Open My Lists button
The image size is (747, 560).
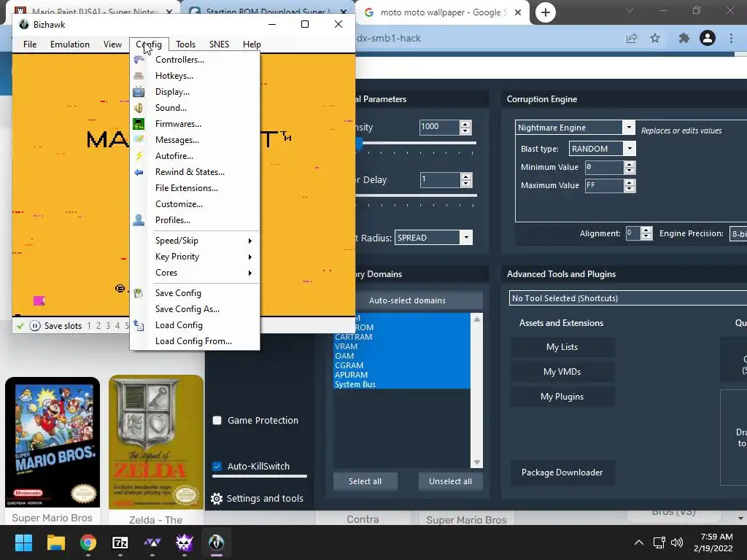click(x=562, y=347)
